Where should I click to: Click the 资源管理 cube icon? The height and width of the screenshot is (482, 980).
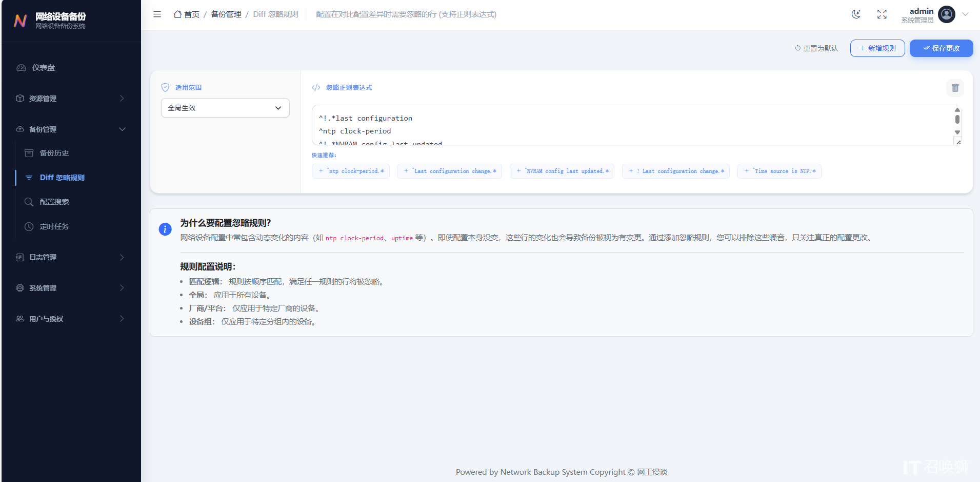click(20, 99)
